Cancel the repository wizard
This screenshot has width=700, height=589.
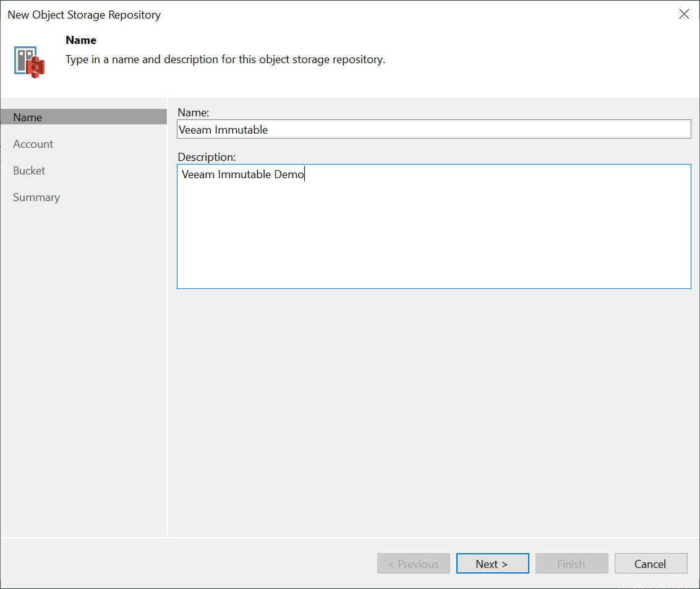point(651,564)
